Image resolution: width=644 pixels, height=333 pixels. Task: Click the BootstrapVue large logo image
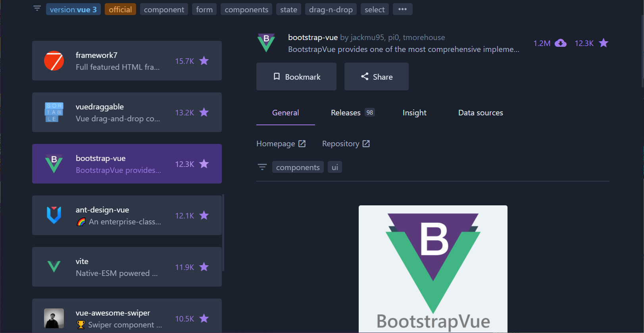click(x=433, y=269)
